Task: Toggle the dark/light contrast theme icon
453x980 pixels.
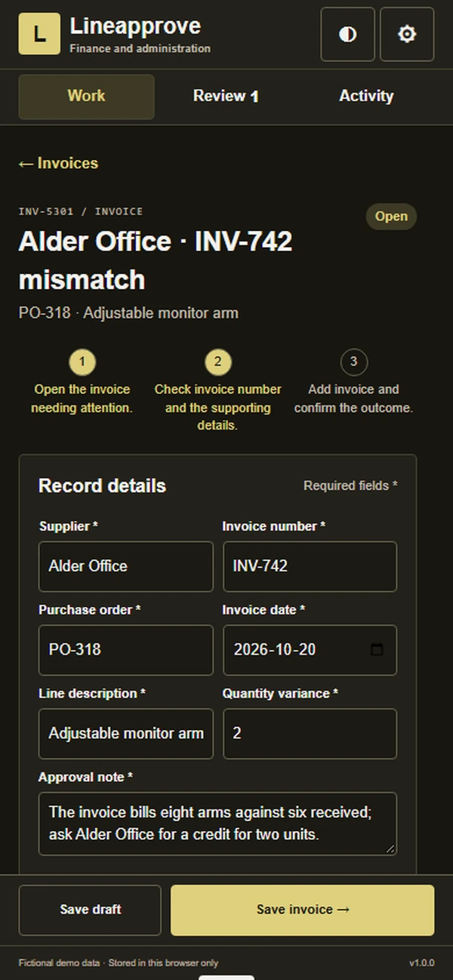Action: (347, 34)
